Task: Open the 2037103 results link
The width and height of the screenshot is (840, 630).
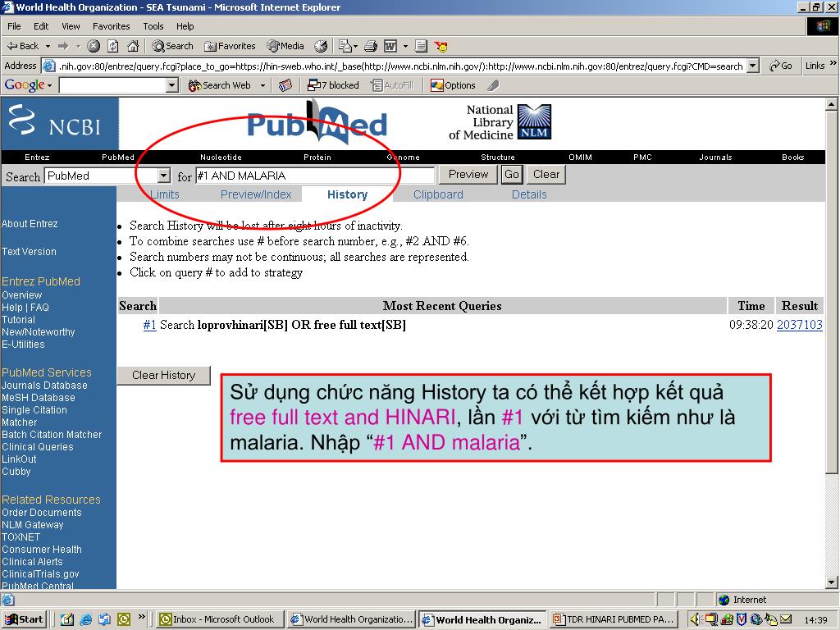Action: pyautogui.click(x=799, y=325)
